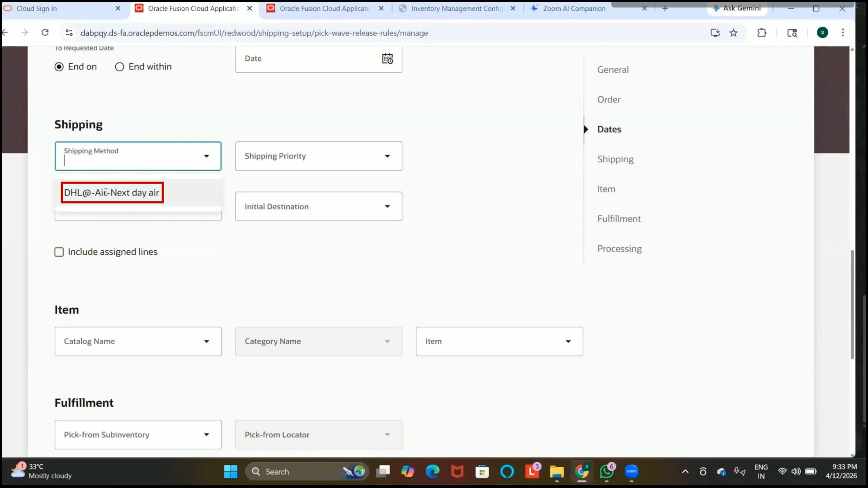Screen dimensions: 868x488
Task: Open the red L app with badge 3
Action: click(532, 472)
